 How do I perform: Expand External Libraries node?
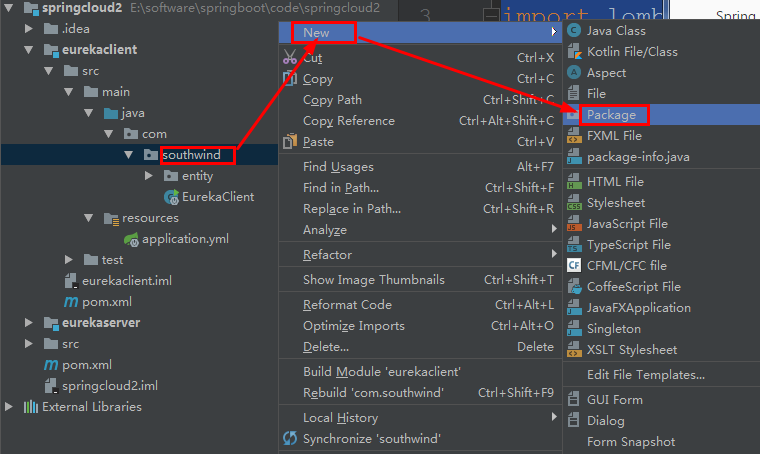tap(8, 407)
